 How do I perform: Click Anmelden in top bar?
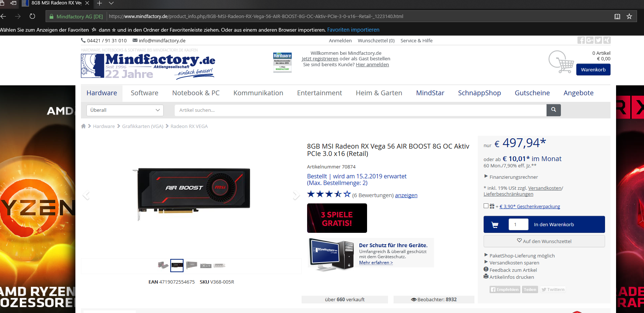tap(340, 40)
